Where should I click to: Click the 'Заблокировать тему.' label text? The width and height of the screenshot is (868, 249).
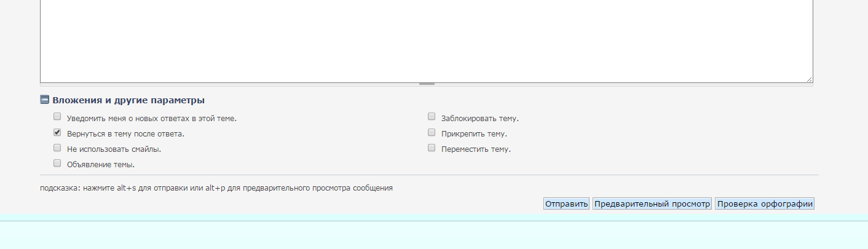coord(480,119)
